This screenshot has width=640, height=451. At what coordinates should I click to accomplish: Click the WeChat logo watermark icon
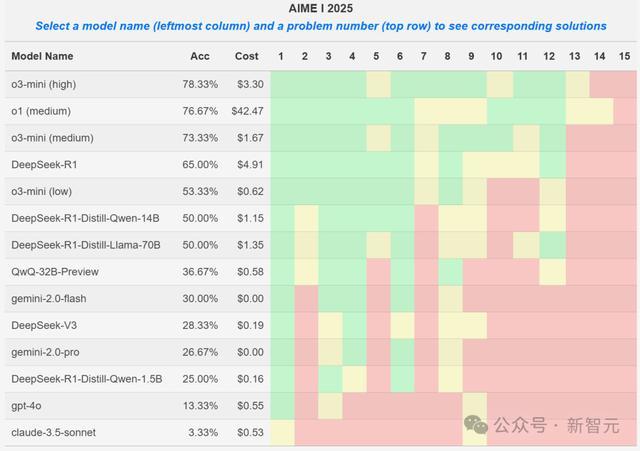pyautogui.click(x=476, y=424)
